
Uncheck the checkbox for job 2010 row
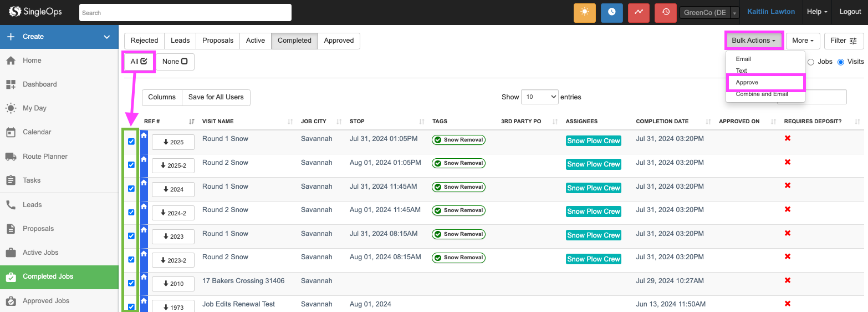point(131,283)
